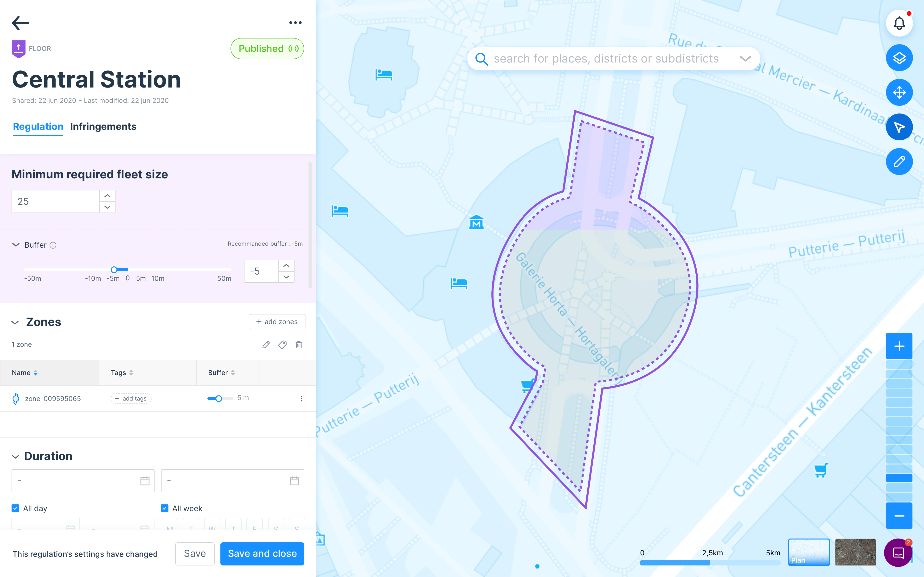Screen dimensions: 924x577
Task: Collapse the Zones section
Action: pyautogui.click(x=15, y=322)
